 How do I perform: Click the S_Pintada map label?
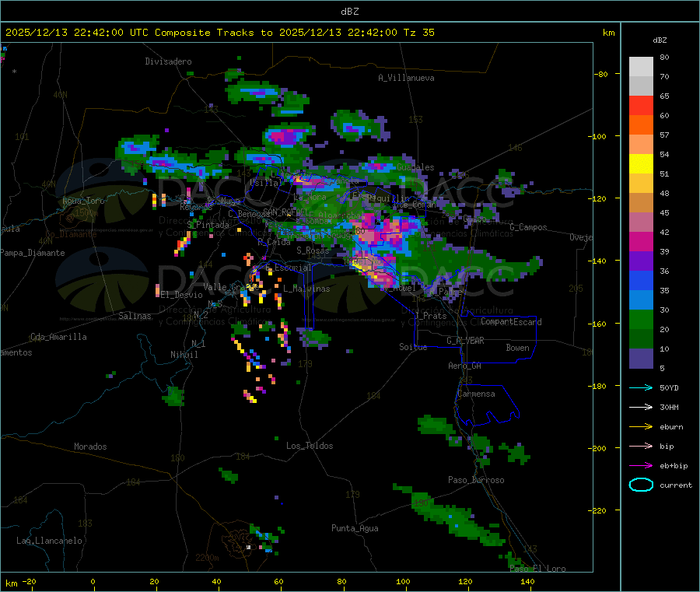click(208, 225)
